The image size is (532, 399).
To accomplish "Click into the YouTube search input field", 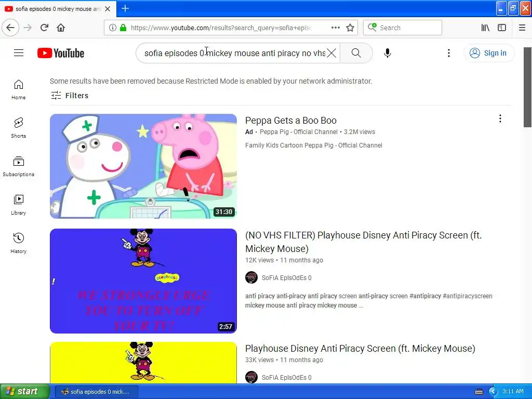I will pos(234,53).
